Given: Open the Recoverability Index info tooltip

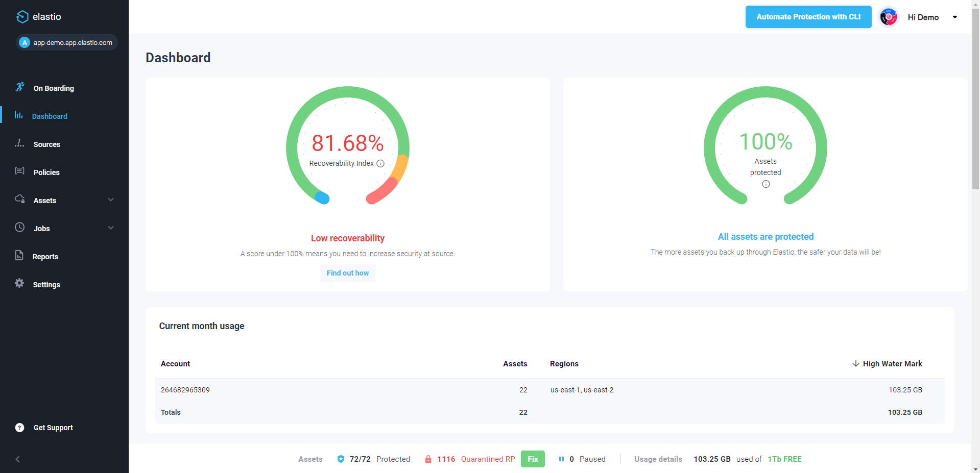Looking at the screenshot, I should [380, 164].
